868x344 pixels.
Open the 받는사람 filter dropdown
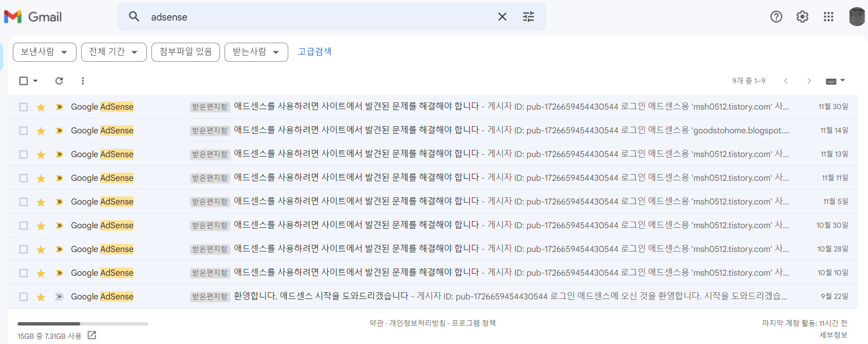click(256, 52)
